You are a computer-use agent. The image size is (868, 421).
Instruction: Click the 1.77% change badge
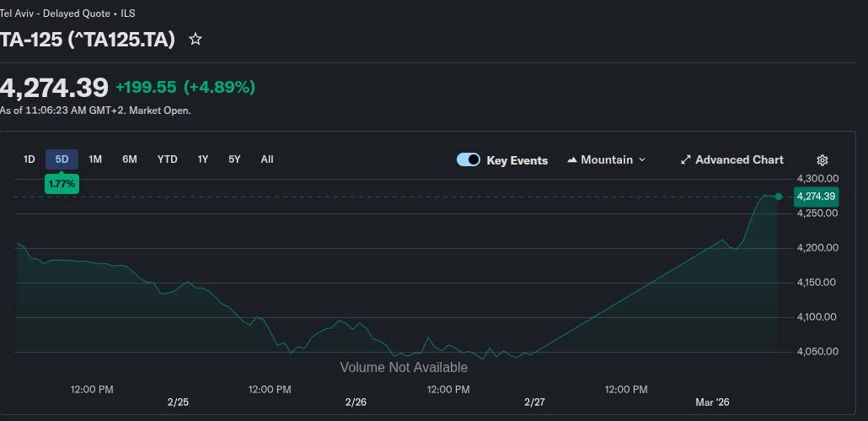tap(62, 184)
